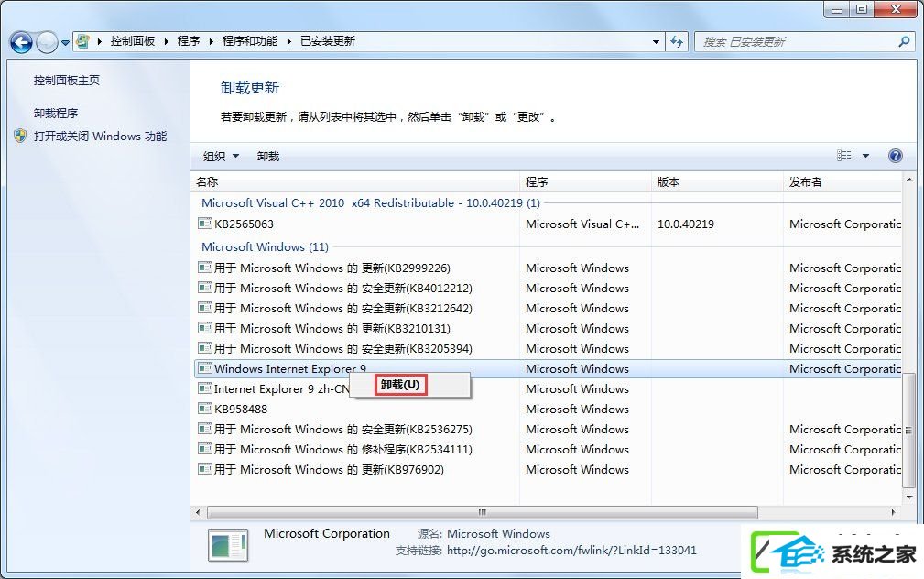Viewport: 924px width, 579px height.
Task: Click the horizontal scrollbar right arrow
Action: click(894, 512)
